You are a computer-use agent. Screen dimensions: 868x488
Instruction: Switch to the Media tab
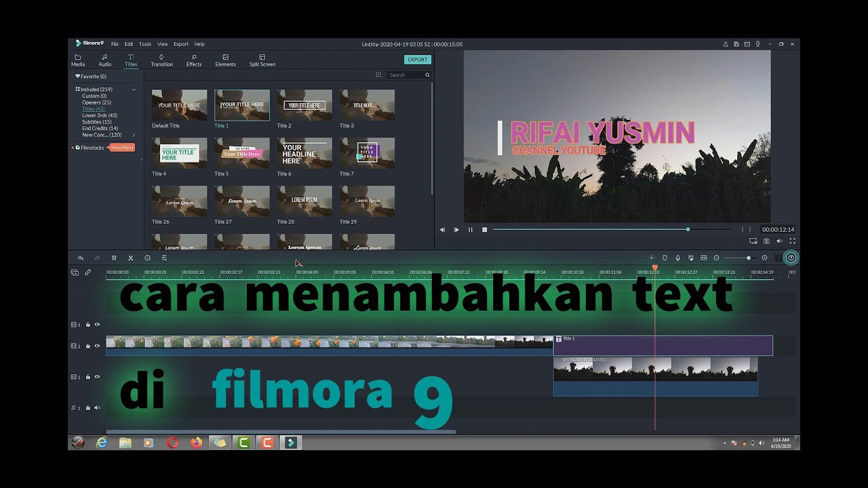point(78,61)
